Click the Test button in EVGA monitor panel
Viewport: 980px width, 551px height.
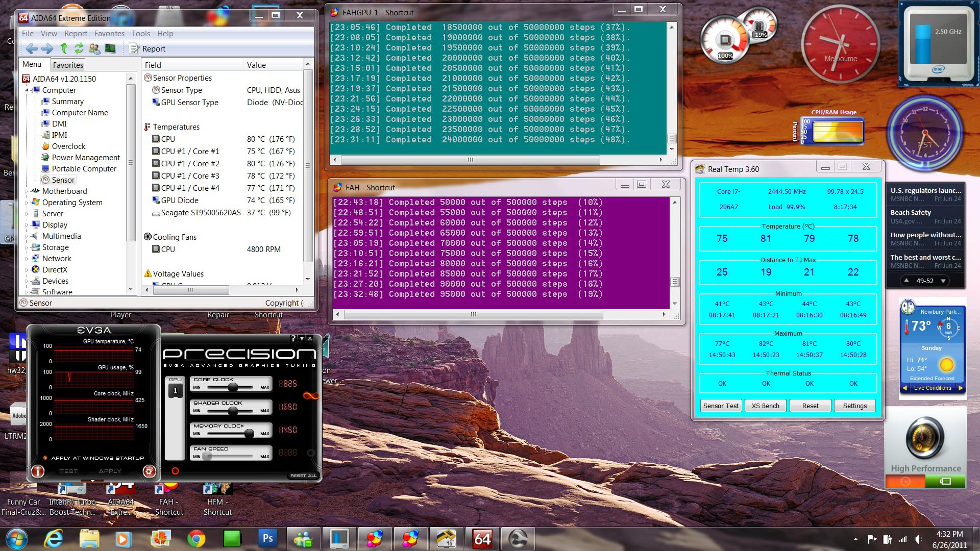[69, 471]
